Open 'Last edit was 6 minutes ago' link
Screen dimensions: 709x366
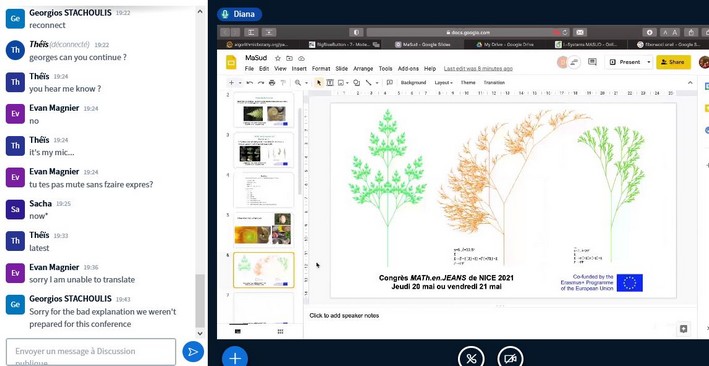[x=478, y=69]
